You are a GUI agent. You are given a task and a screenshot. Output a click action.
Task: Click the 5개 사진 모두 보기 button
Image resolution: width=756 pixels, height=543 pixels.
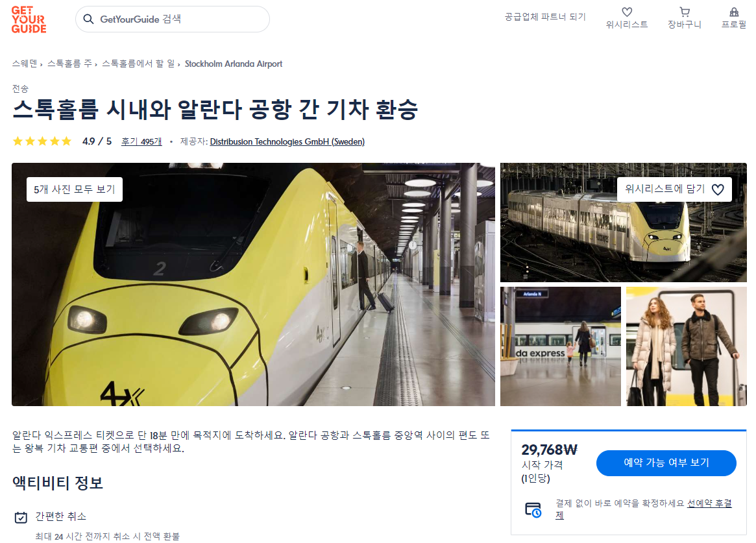[75, 189]
